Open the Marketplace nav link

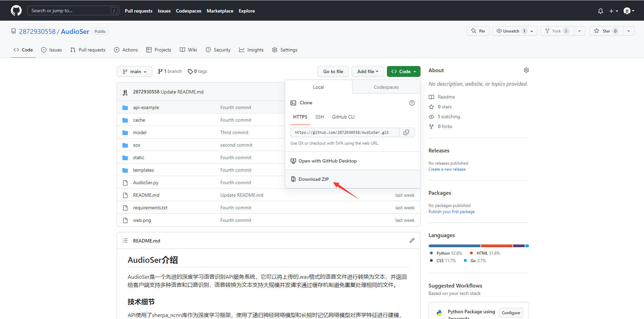220,11
